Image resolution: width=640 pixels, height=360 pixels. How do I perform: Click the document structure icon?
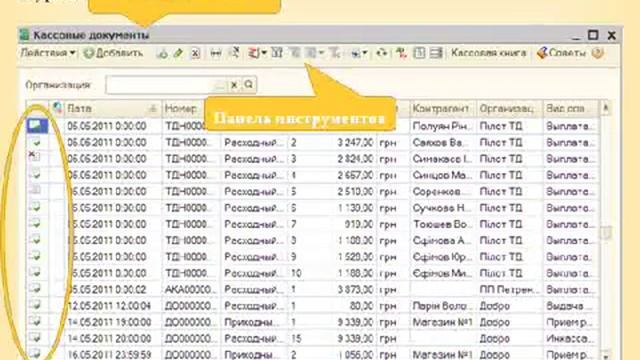click(x=419, y=53)
